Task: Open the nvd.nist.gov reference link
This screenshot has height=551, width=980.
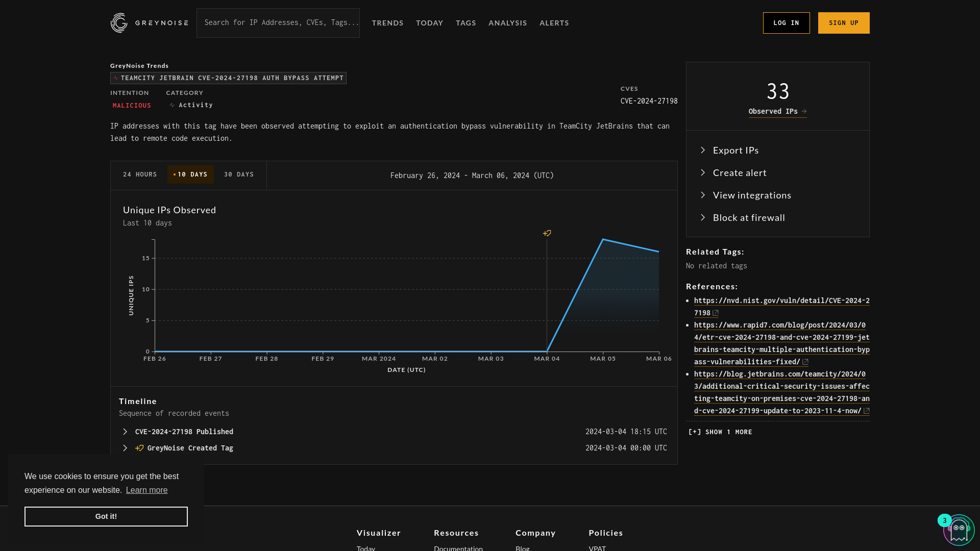Action: pyautogui.click(x=781, y=307)
